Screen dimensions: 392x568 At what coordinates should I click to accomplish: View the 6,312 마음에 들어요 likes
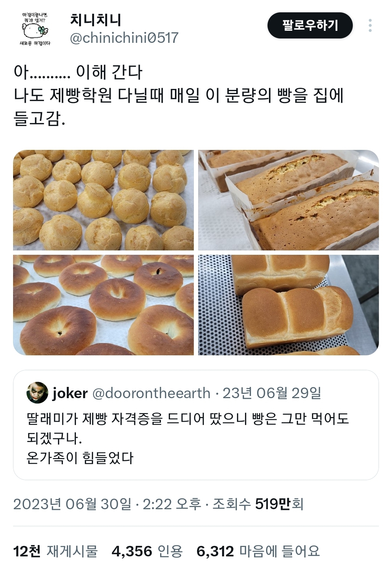click(258, 551)
